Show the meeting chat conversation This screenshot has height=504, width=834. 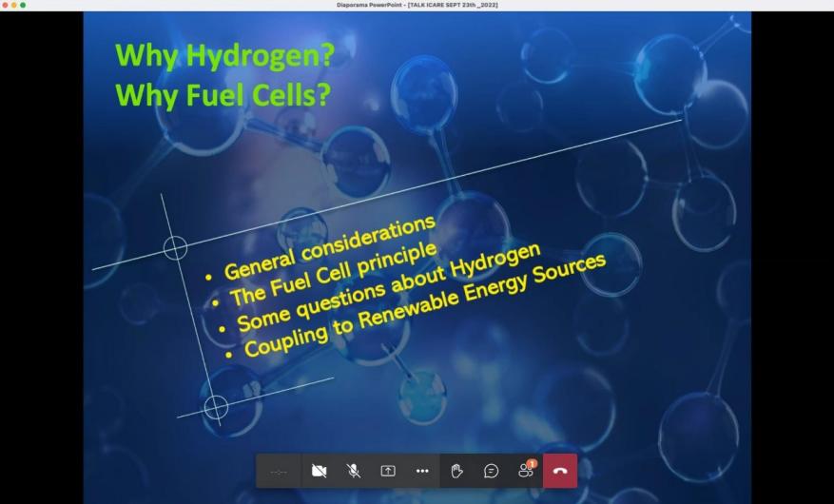point(492,471)
